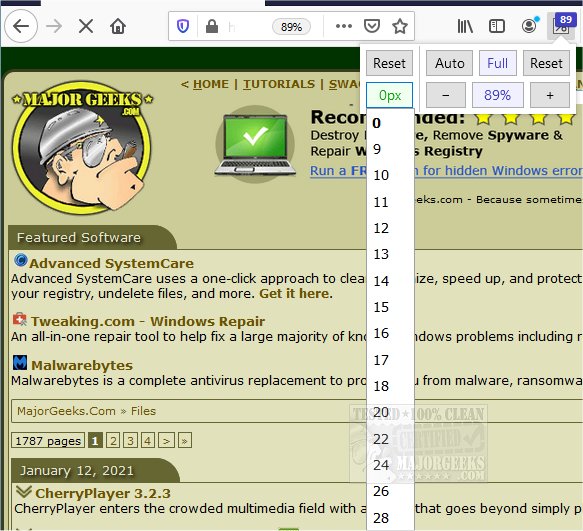Image resolution: width=583 pixels, height=531 pixels.
Task: Choose 26 from the font size list
Action: 390,491
